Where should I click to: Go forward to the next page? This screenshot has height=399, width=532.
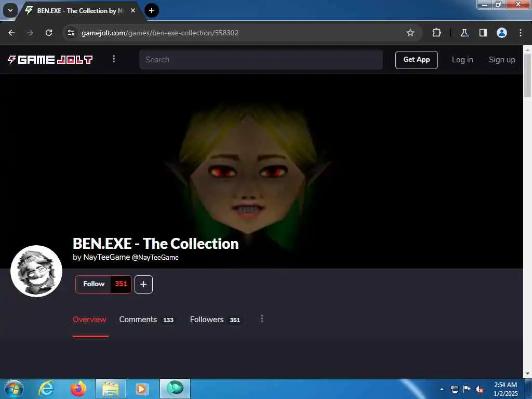pos(30,33)
